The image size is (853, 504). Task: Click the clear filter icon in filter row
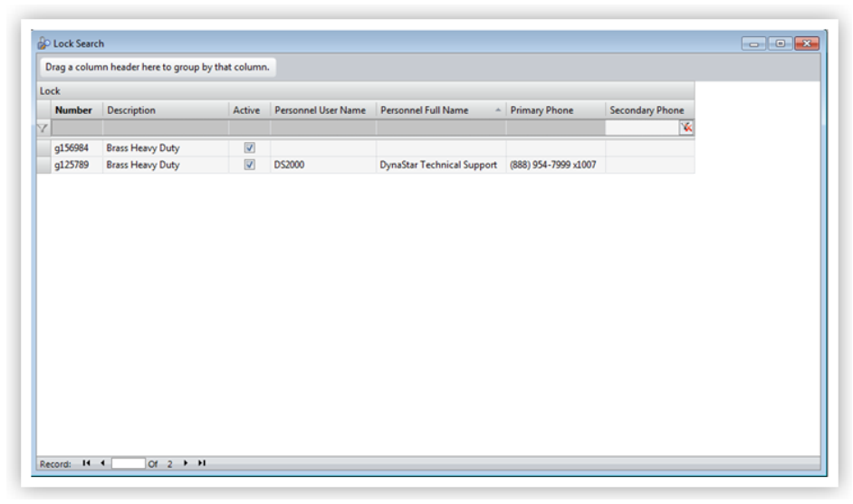(686, 128)
